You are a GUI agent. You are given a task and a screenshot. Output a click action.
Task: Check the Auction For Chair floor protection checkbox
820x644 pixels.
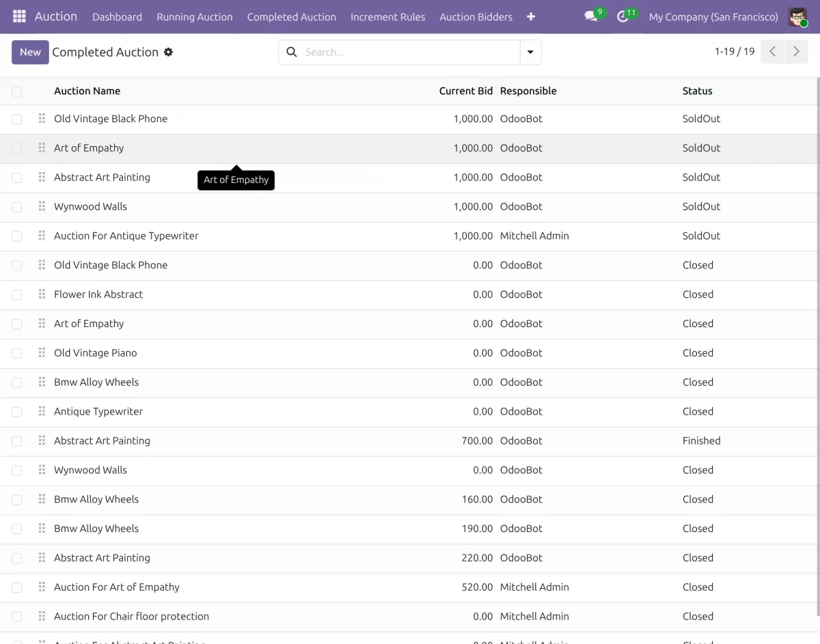17,617
